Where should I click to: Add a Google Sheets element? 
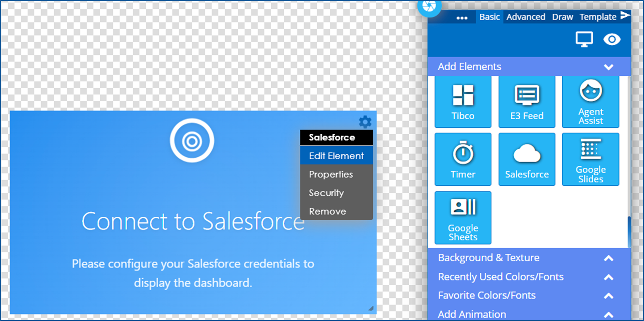coord(463,218)
